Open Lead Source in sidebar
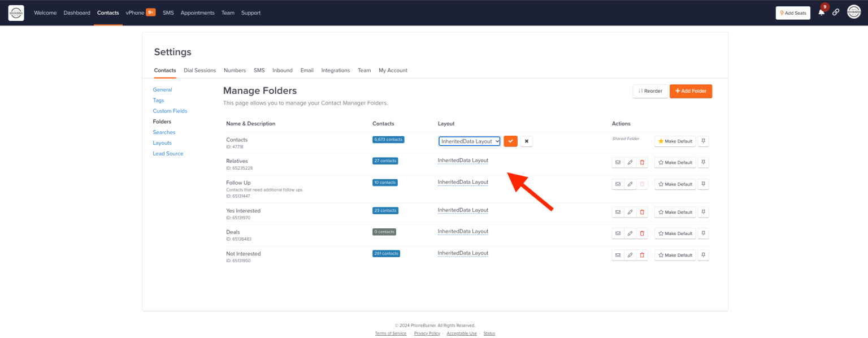 click(168, 154)
